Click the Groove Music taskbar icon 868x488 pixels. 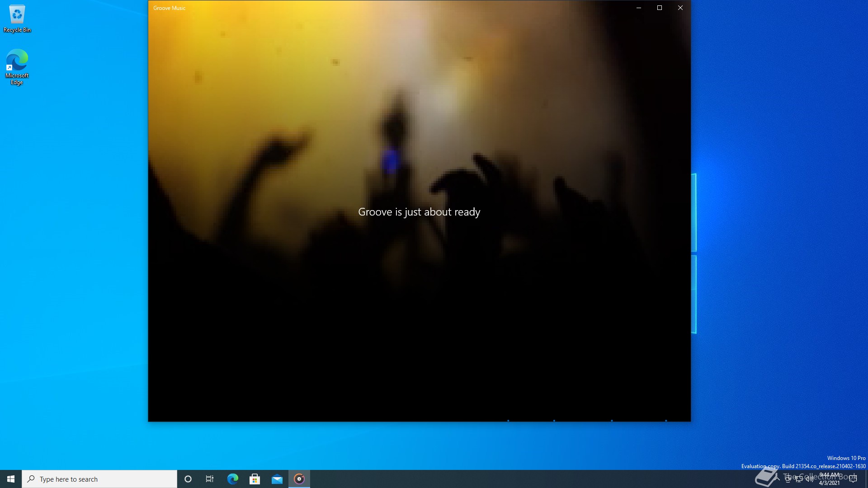[299, 479]
